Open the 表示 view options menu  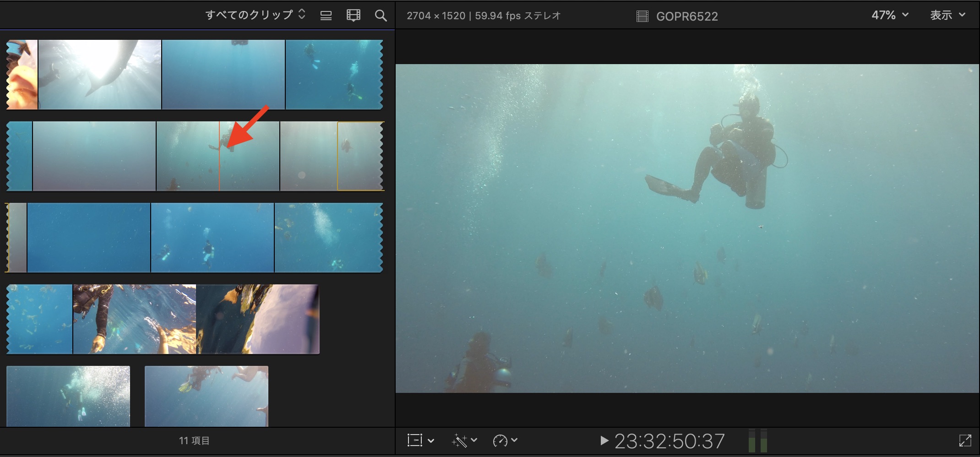tap(947, 15)
